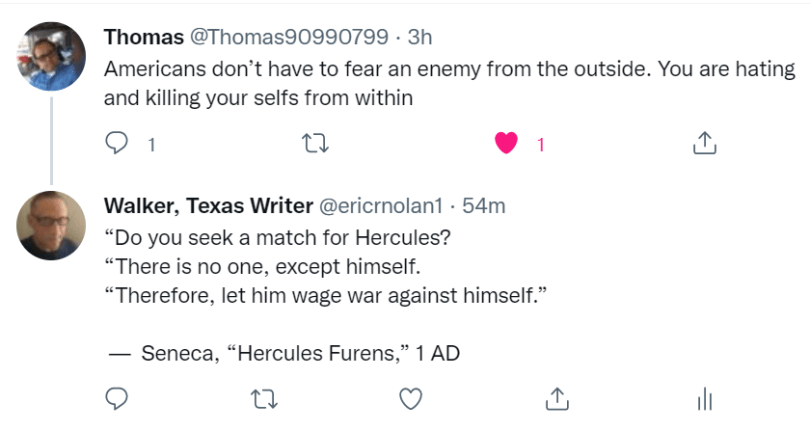810x431 pixels.
Task: Click the display name Thomas
Action: tap(144, 37)
